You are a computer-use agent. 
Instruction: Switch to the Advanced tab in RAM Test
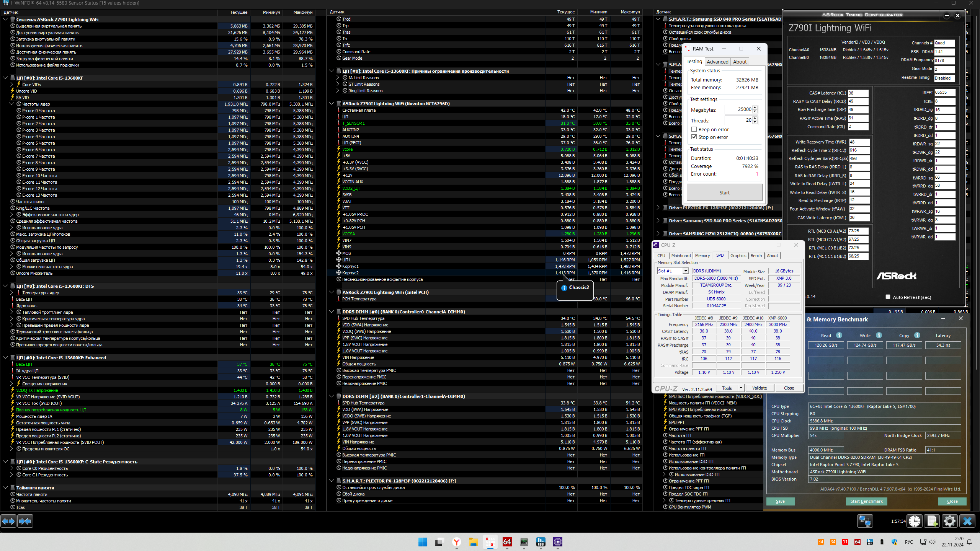click(x=717, y=62)
